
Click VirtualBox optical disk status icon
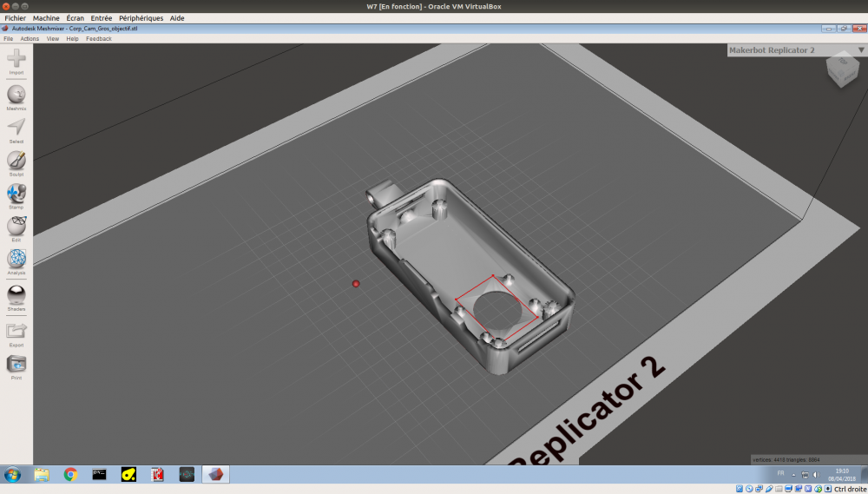tap(749, 489)
